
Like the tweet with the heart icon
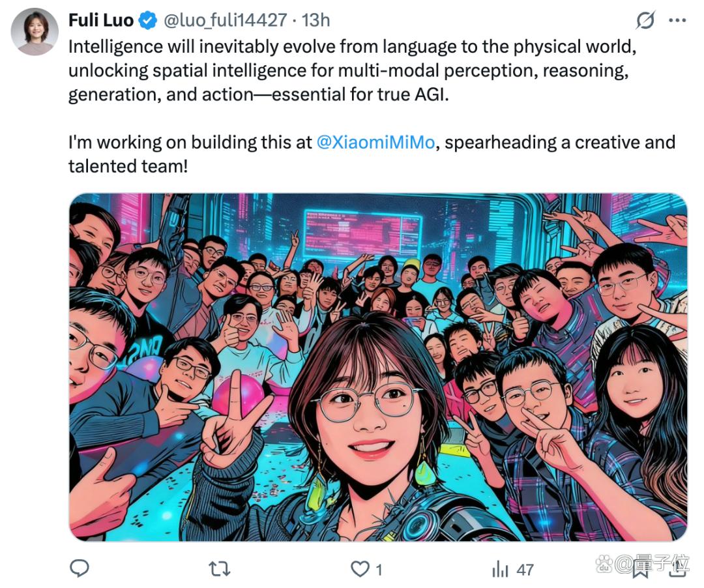(x=360, y=569)
